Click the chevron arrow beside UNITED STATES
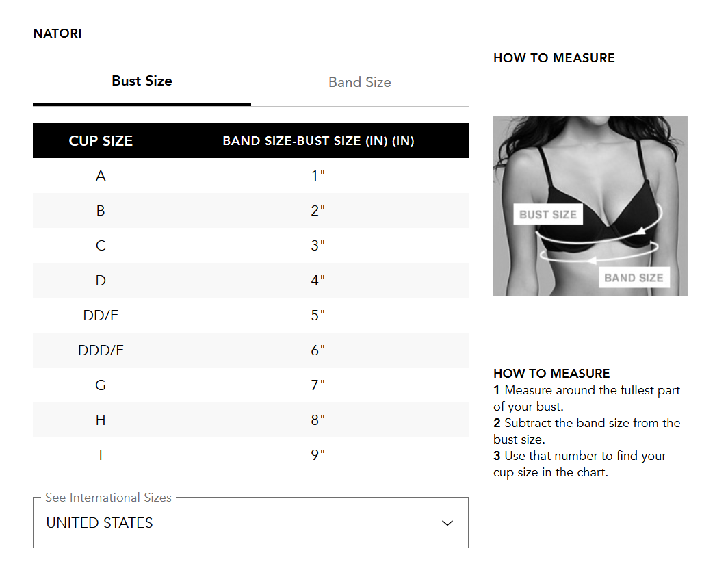Viewport: 728px width, 577px height. click(x=447, y=523)
